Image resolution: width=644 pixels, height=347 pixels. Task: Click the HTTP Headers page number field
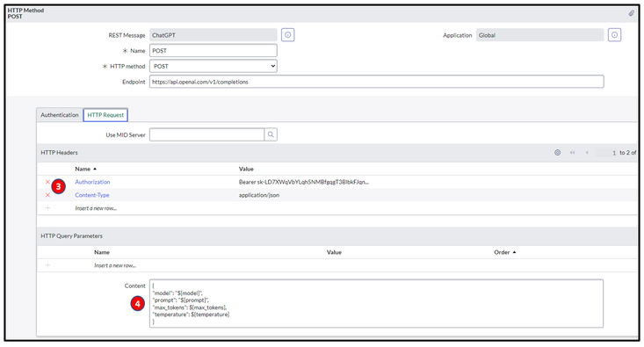tap(606, 152)
